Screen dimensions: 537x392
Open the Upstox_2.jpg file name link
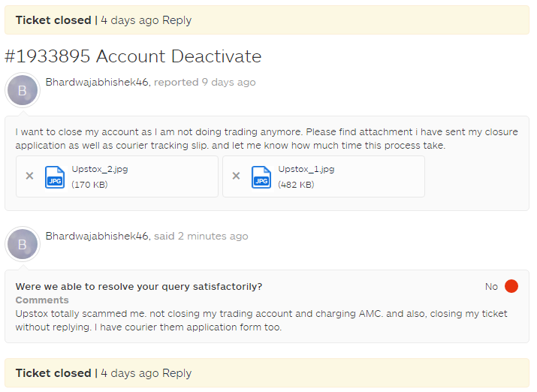(100, 169)
